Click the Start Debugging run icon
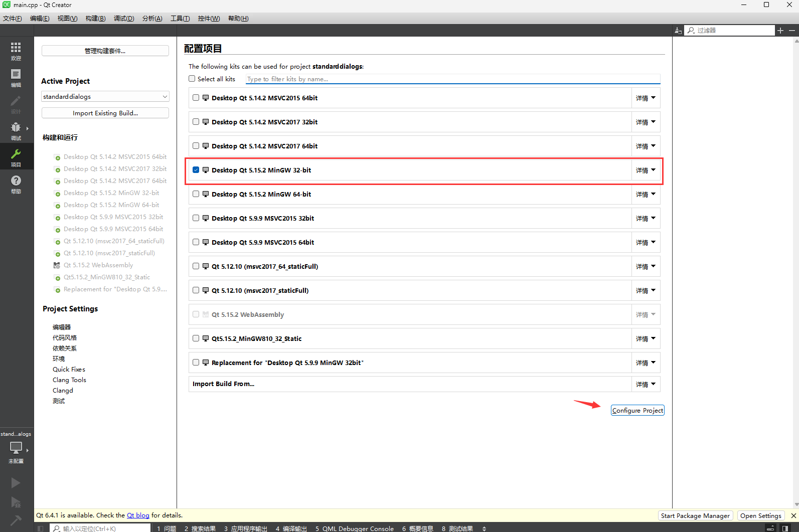Screen dimensions: 799x532 (16, 502)
